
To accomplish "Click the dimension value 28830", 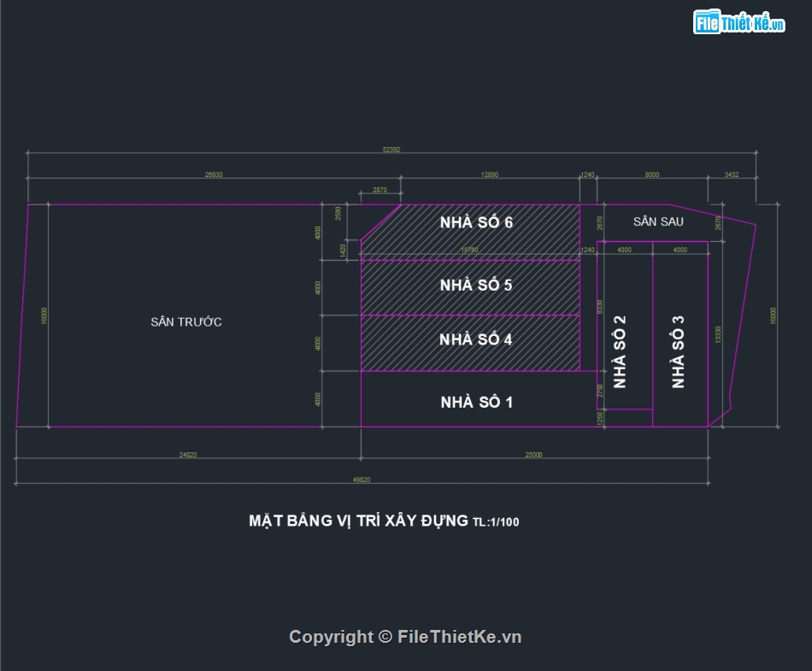I will pyautogui.click(x=214, y=174).
